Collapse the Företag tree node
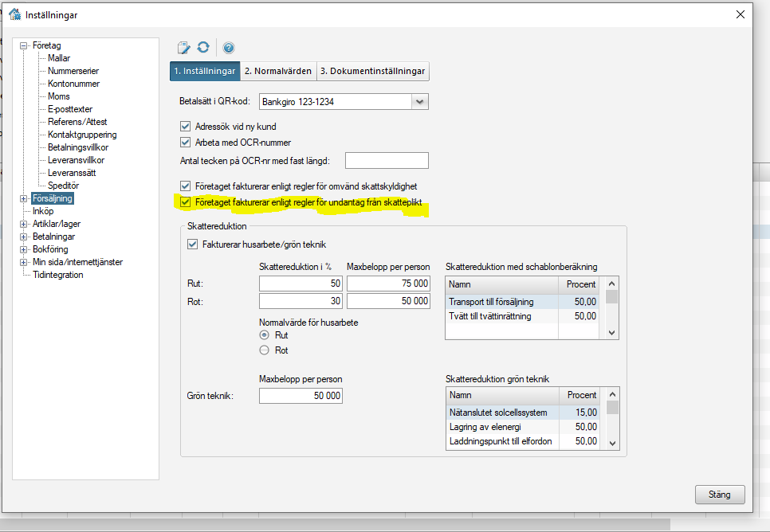This screenshot has height=532, width=770. 24,46
